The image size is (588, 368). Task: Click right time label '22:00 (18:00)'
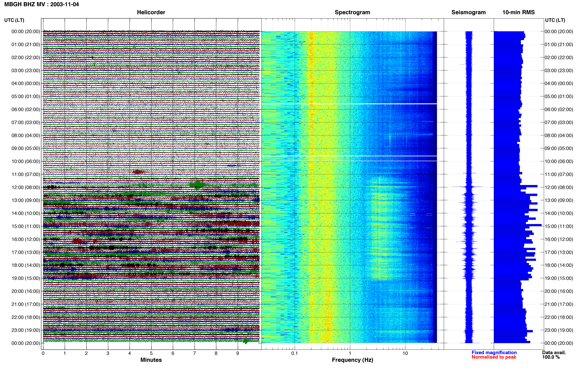click(559, 317)
